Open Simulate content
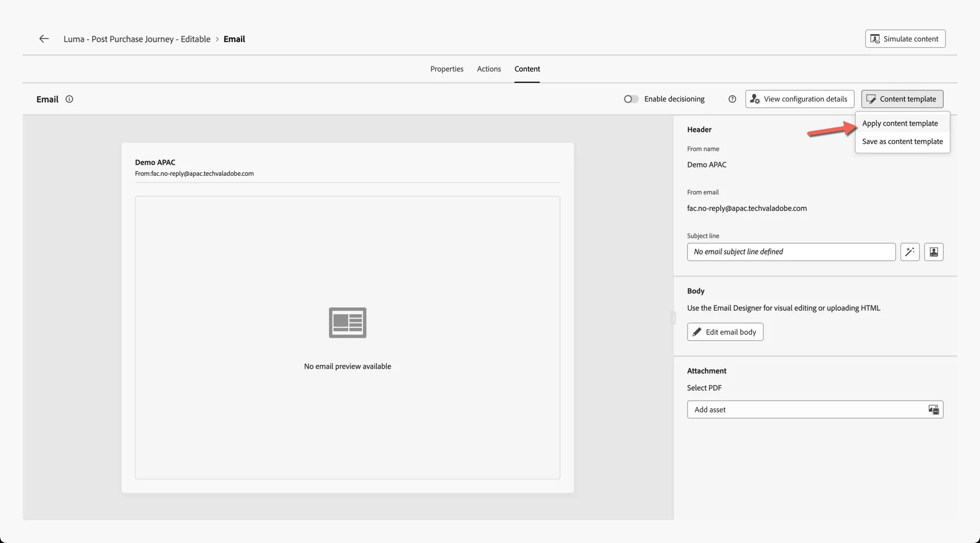 click(905, 39)
